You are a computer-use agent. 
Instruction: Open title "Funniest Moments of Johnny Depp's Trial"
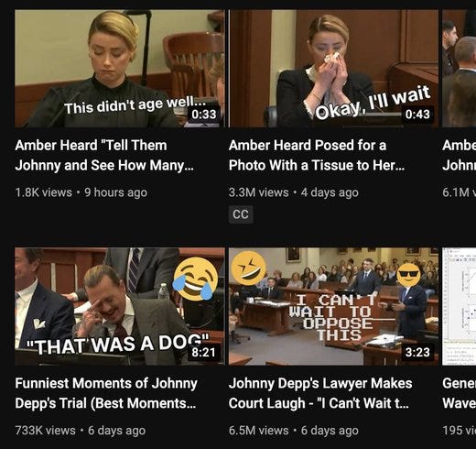[x=106, y=393]
